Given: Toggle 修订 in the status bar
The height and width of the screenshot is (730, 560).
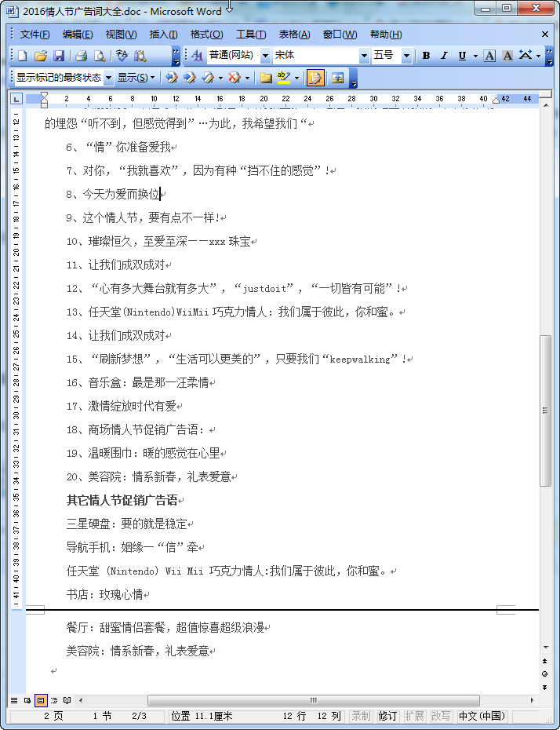Looking at the screenshot, I should coord(387,716).
